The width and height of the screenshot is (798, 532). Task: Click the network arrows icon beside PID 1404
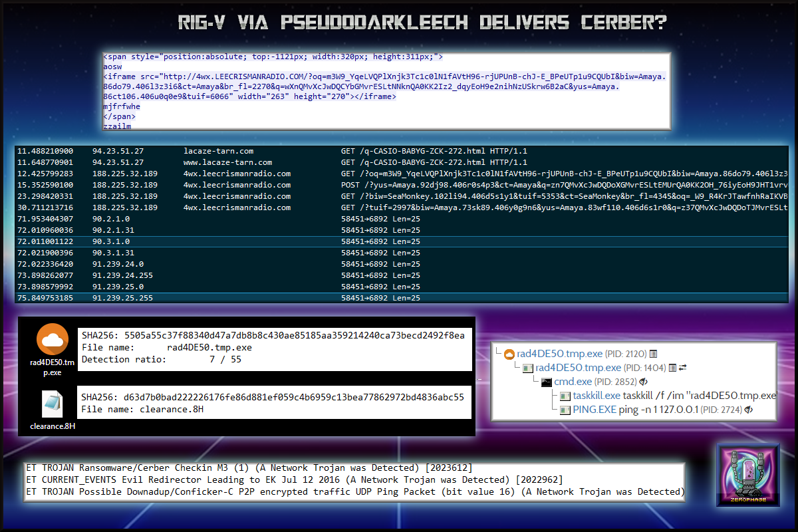[x=682, y=368]
